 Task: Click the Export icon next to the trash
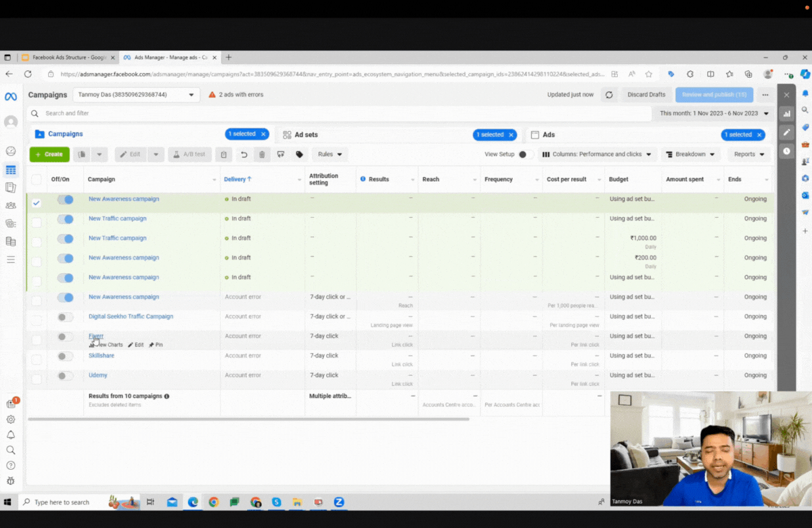coord(281,154)
